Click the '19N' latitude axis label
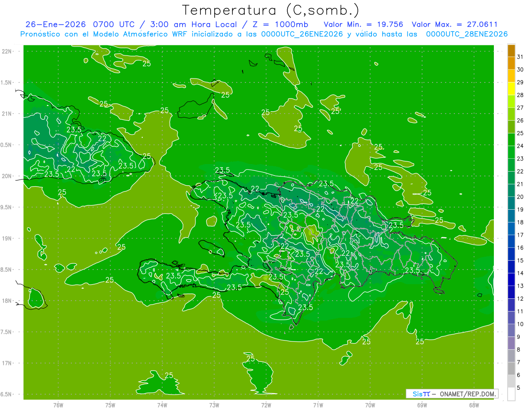Screen dimensions: 532x411 tap(6, 239)
